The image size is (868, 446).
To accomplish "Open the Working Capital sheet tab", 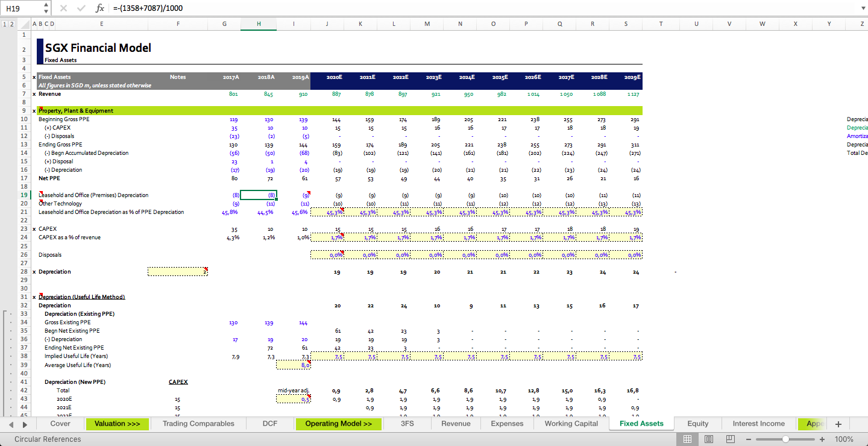I will [571, 424].
